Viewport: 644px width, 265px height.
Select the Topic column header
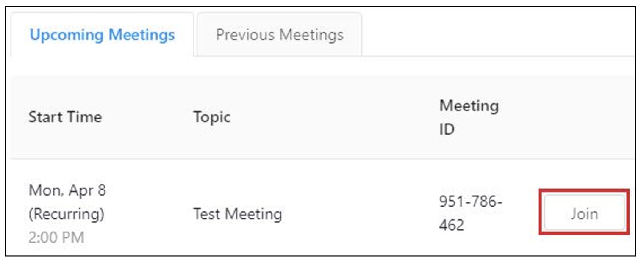[x=212, y=117]
